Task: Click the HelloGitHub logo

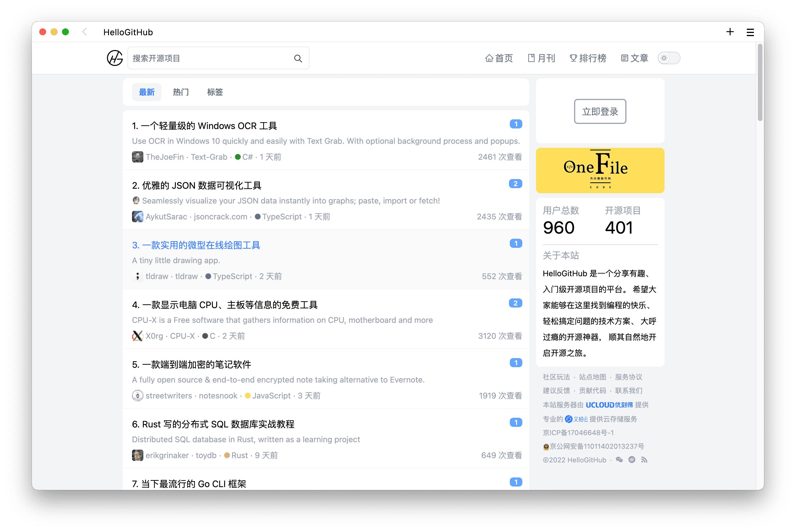Action: [x=114, y=58]
